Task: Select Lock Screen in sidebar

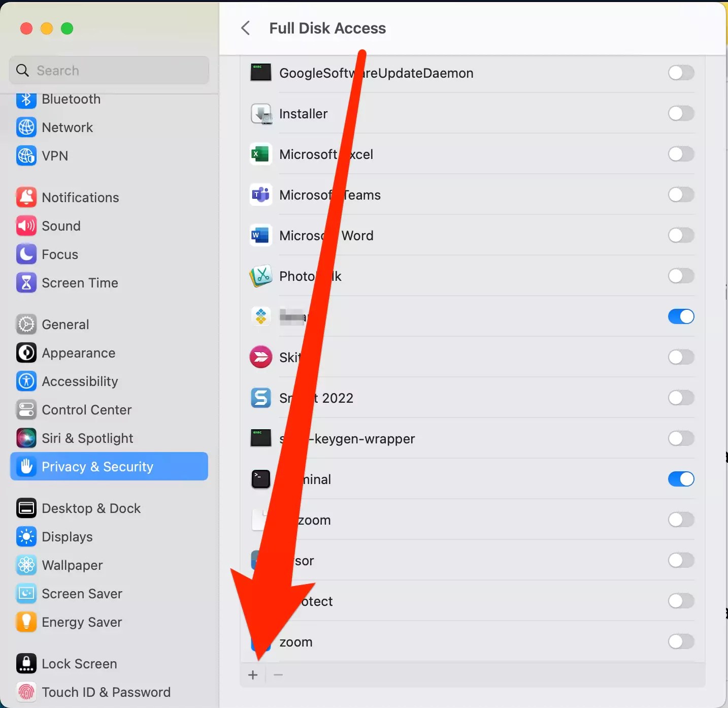Action: (80, 663)
